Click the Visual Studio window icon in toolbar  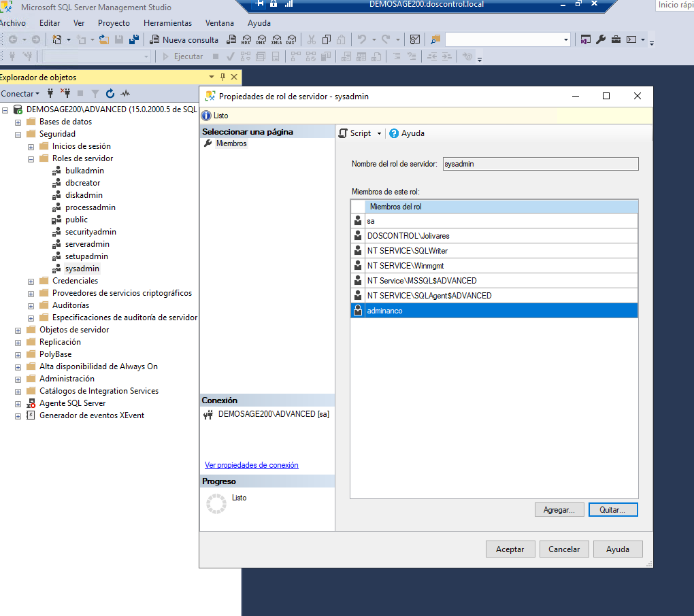click(x=586, y=40)
